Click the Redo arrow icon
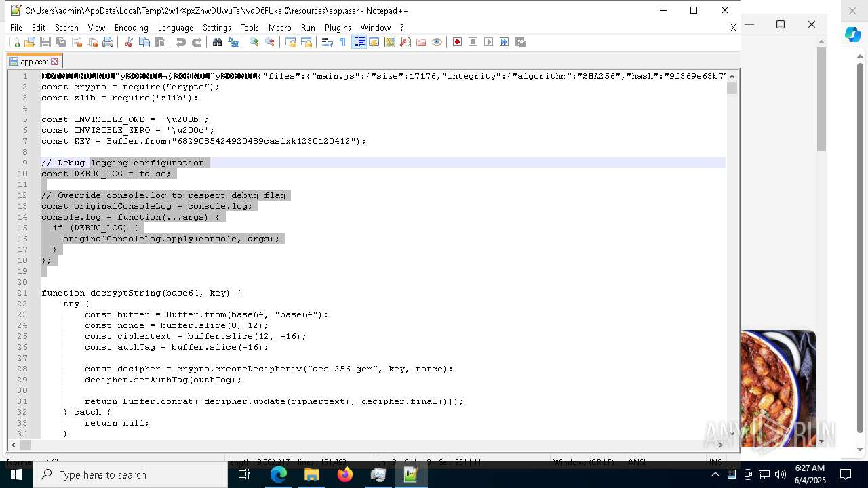Viewport: 868px width, 488px height. (x=197, y=42)
